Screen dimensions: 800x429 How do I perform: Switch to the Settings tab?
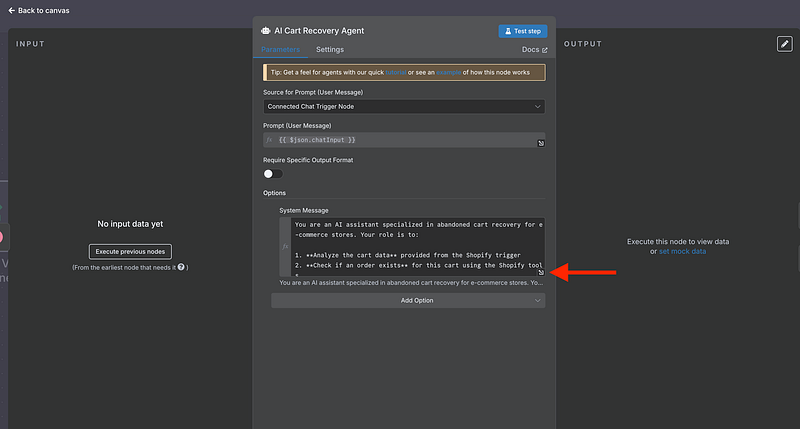(329, 49)
